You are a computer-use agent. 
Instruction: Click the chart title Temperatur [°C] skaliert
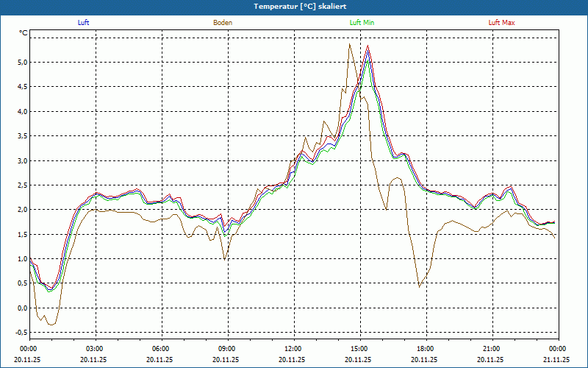294,6
